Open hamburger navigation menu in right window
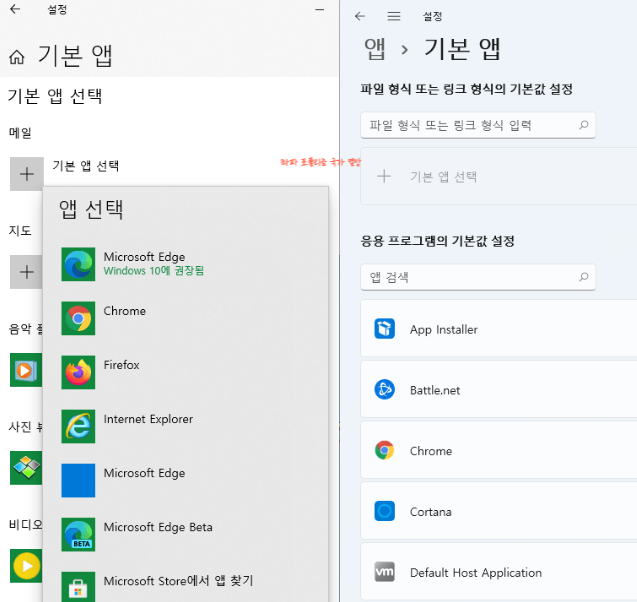637x602 pixels. 394,16
